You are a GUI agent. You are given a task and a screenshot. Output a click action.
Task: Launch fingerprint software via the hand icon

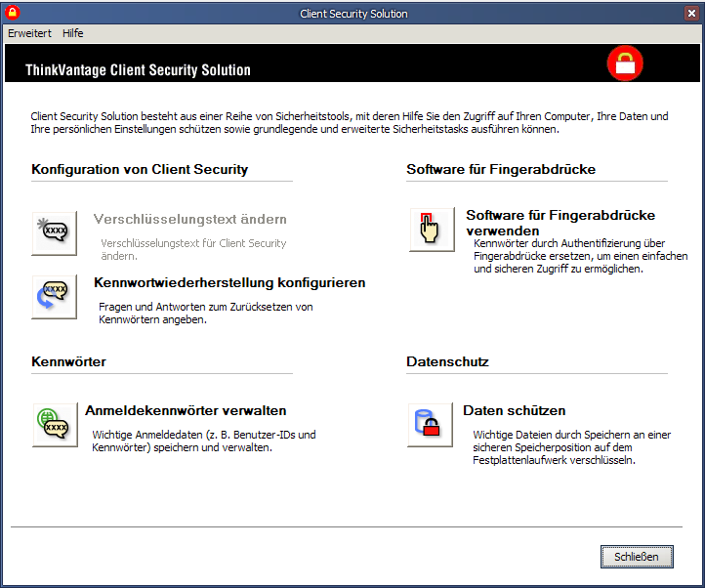click(x=433, y=230)
